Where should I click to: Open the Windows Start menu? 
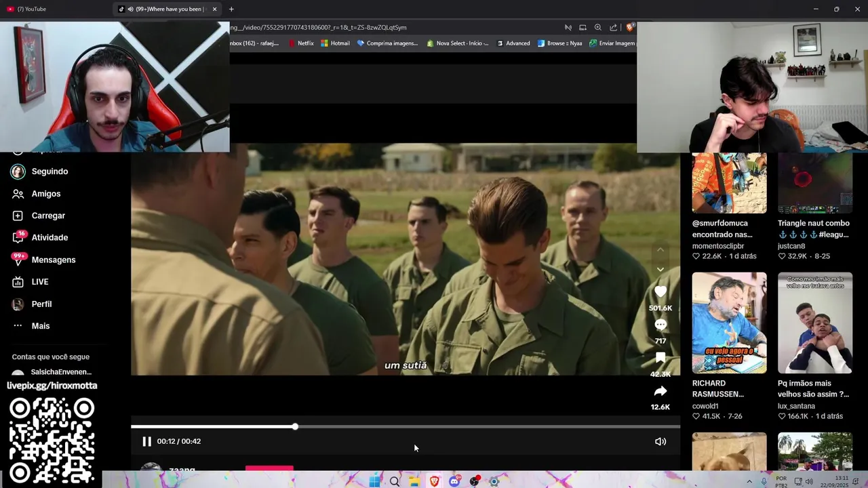tap(374, 481)
